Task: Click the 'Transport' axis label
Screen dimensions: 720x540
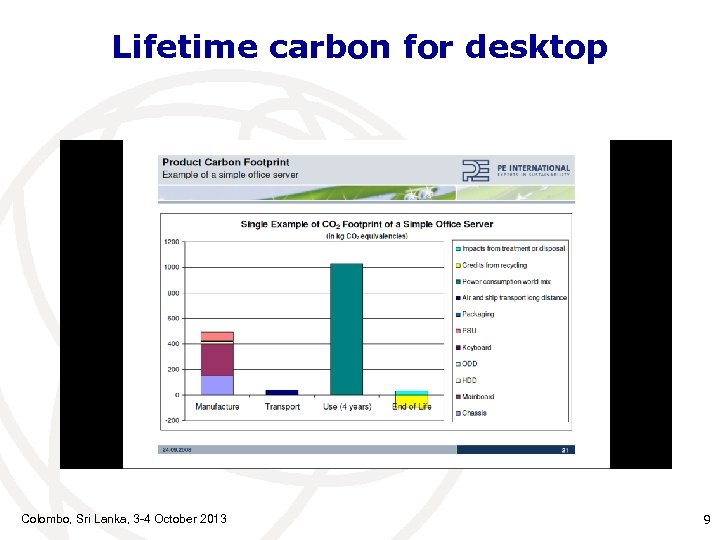Action: click(282, 406)
